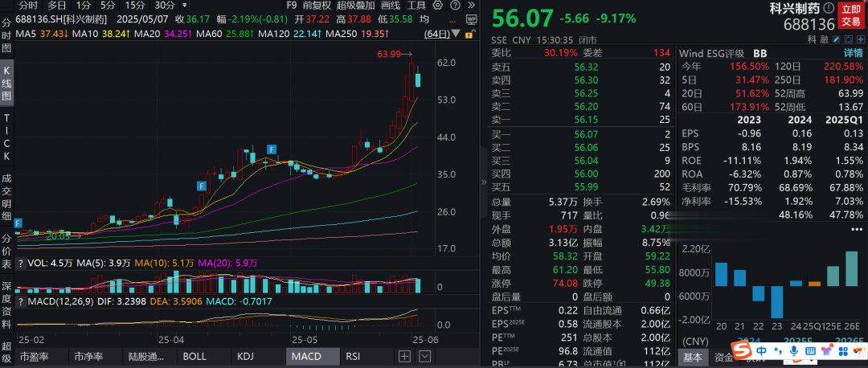Open 画线 drawing tools
This screenshot has width=868, height=368.
[391, 6]
